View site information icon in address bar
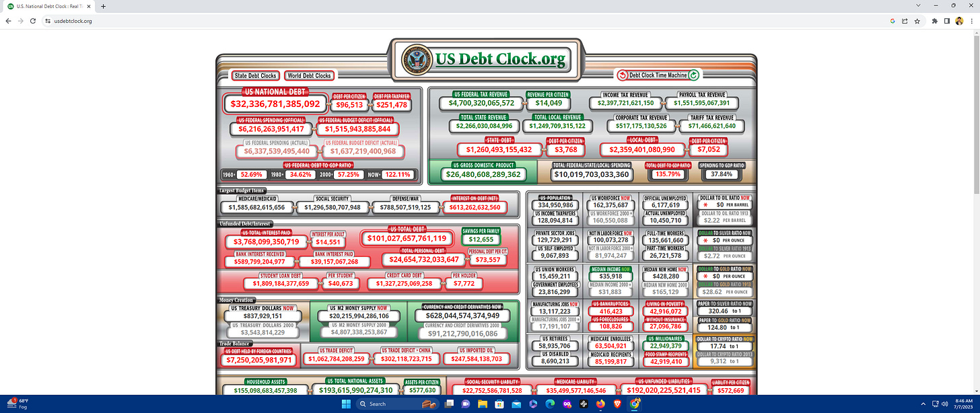Image resolution: width=980 pixels, height=413 pixels. coord(48,21)
